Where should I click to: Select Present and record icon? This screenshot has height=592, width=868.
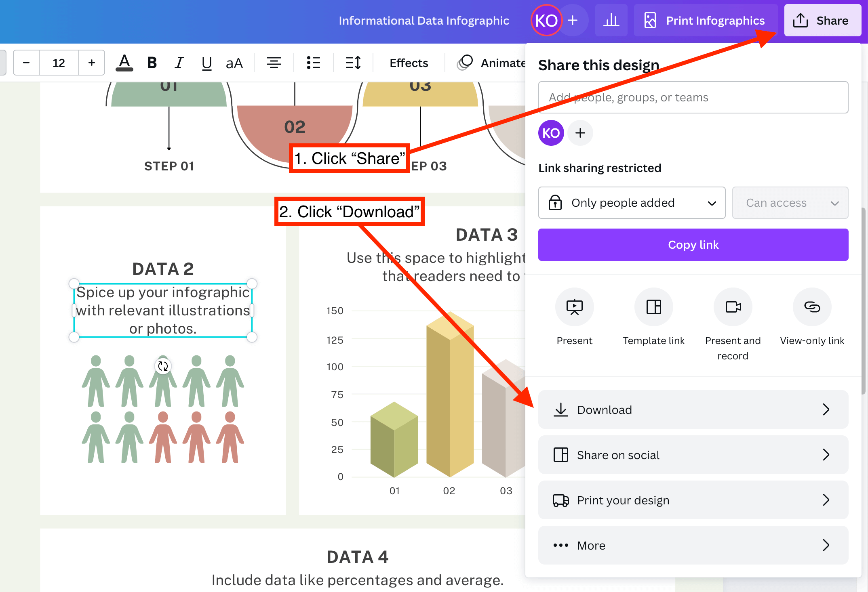pyautogui.click(x=733, y=307)
